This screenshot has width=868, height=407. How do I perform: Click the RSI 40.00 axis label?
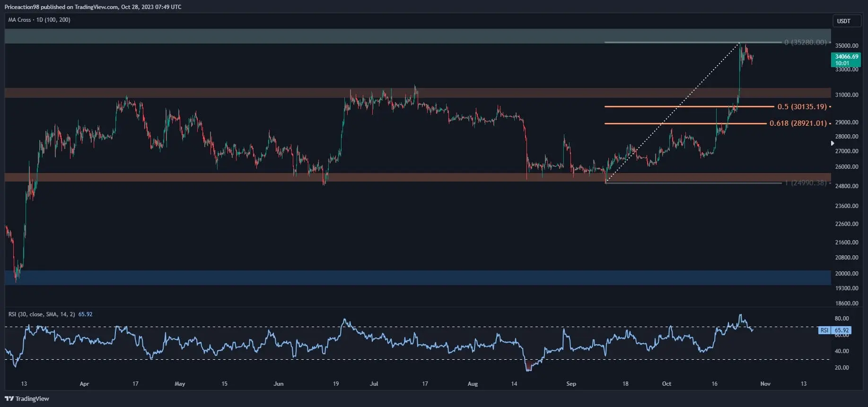click(x=842, y=351)
